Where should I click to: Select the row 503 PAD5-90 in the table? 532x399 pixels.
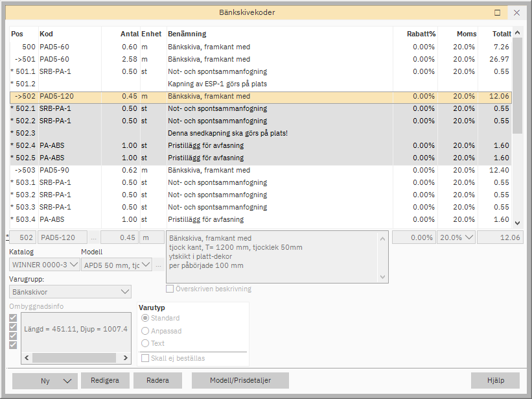[194, 170]
